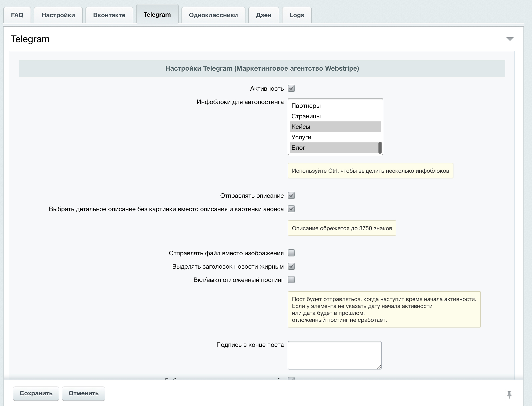Choose Кейсы infoblock option
This screenshot has height=406, width=532.
click(x=301, y=127)
